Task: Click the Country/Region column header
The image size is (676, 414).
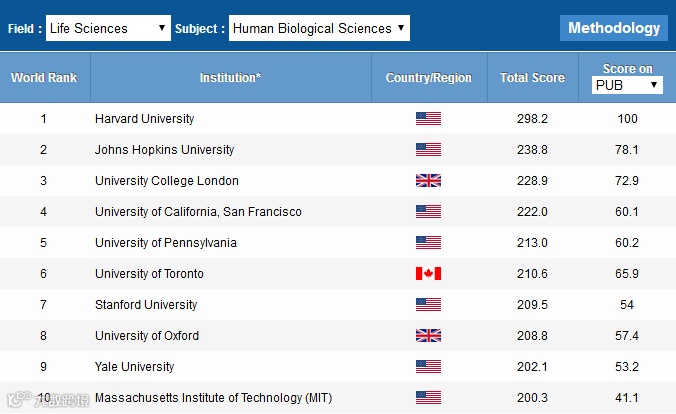Action: pyautogui.click(x=428, y=77)
